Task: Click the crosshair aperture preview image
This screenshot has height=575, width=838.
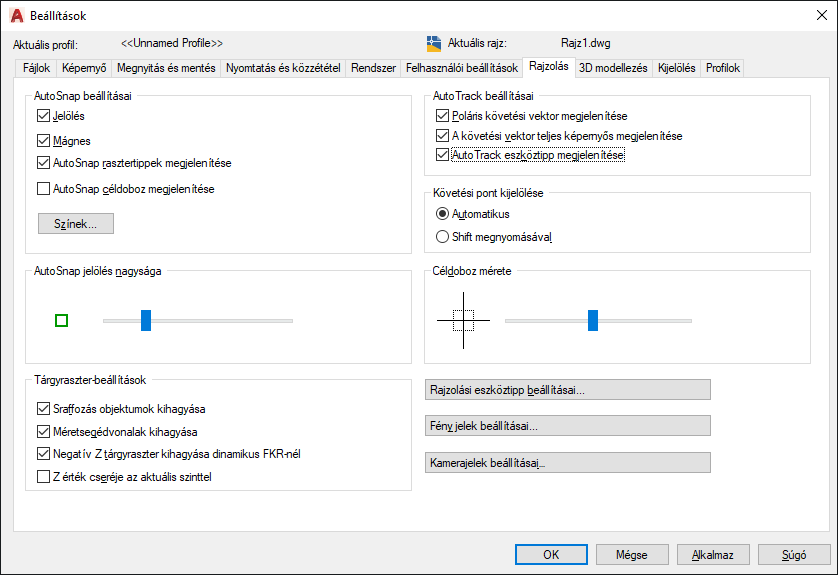Action: [463, 321]
